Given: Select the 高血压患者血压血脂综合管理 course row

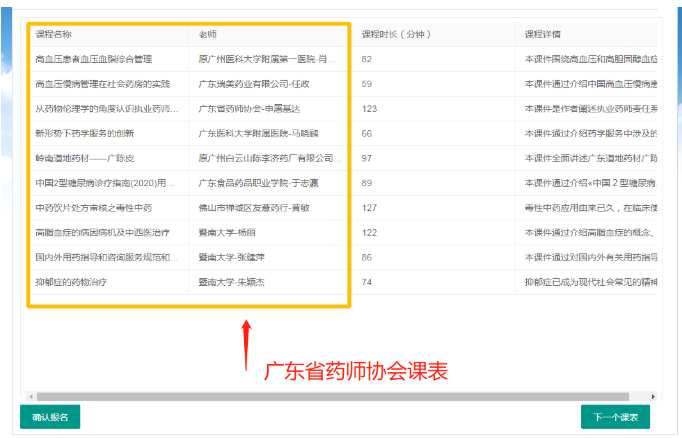Looking at the screenshot, I should tap(93, 59).
